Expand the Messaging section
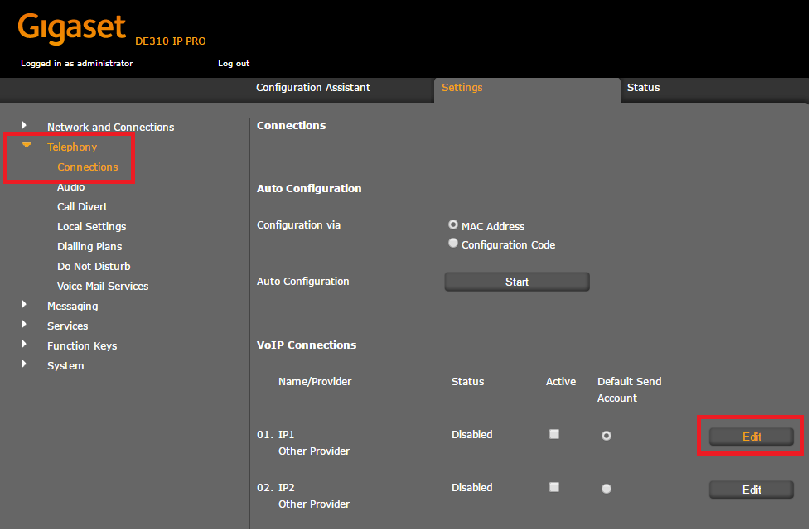 pyautogui.click(x=23, y=306)
